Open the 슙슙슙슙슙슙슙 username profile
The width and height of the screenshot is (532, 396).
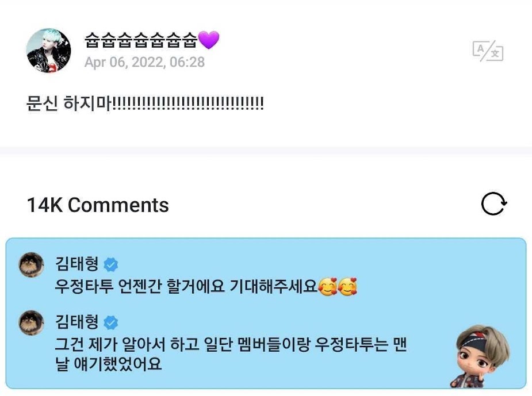141,40
